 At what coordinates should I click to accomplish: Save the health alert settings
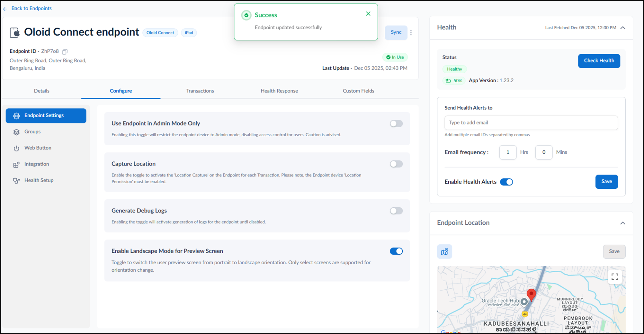[606, 182]
